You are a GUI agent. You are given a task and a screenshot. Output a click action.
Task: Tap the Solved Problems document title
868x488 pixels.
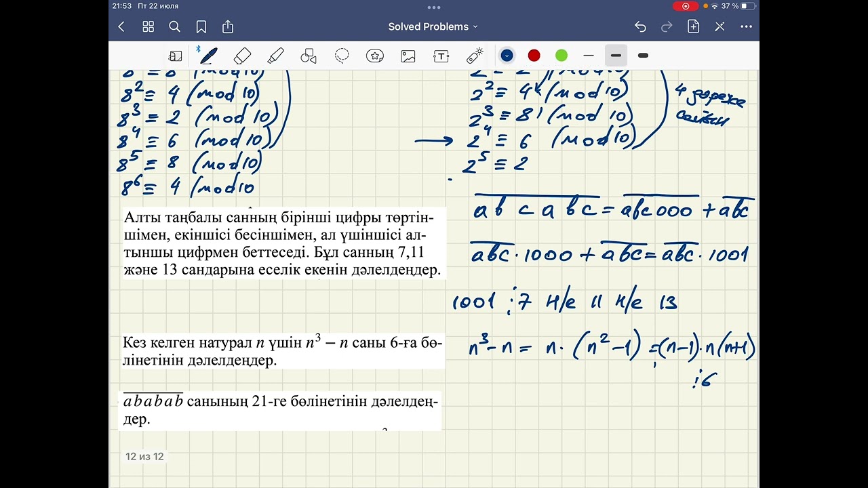click(428, 27)
